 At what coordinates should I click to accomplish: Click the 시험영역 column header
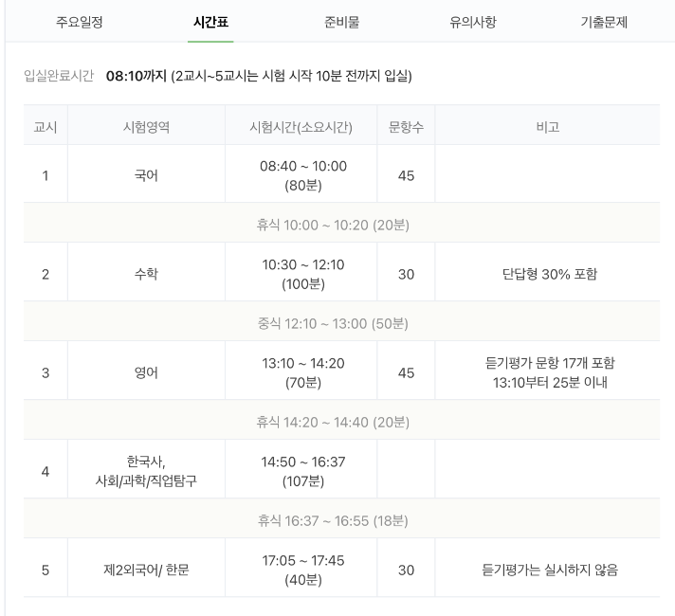146,126
